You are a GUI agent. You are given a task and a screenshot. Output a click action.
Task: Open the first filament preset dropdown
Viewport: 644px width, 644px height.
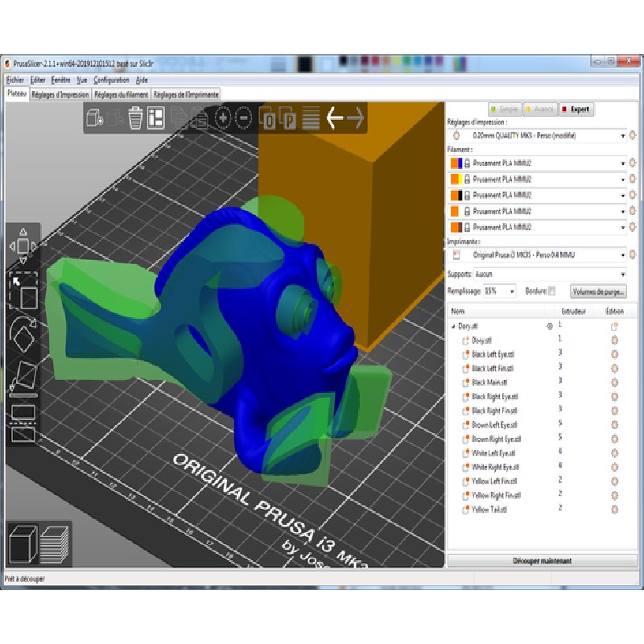pyautogui.click(x=622, y=163)
